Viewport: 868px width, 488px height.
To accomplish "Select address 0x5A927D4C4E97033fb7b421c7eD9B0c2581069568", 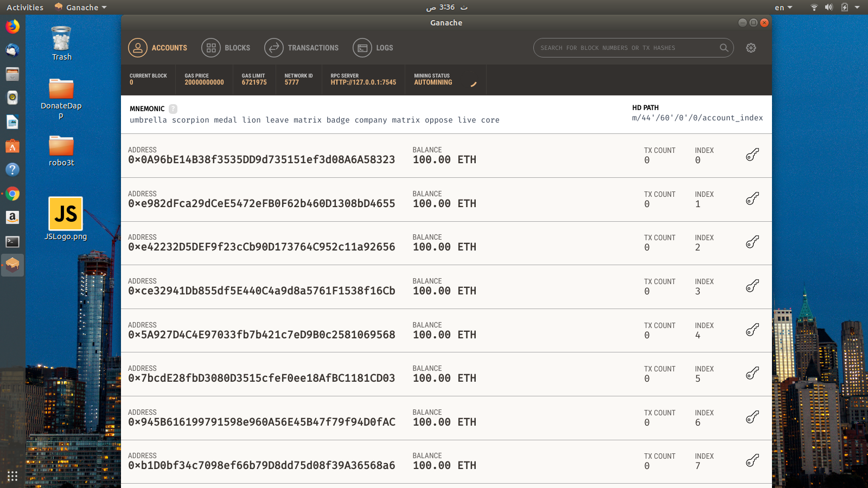I will [261, 335].
